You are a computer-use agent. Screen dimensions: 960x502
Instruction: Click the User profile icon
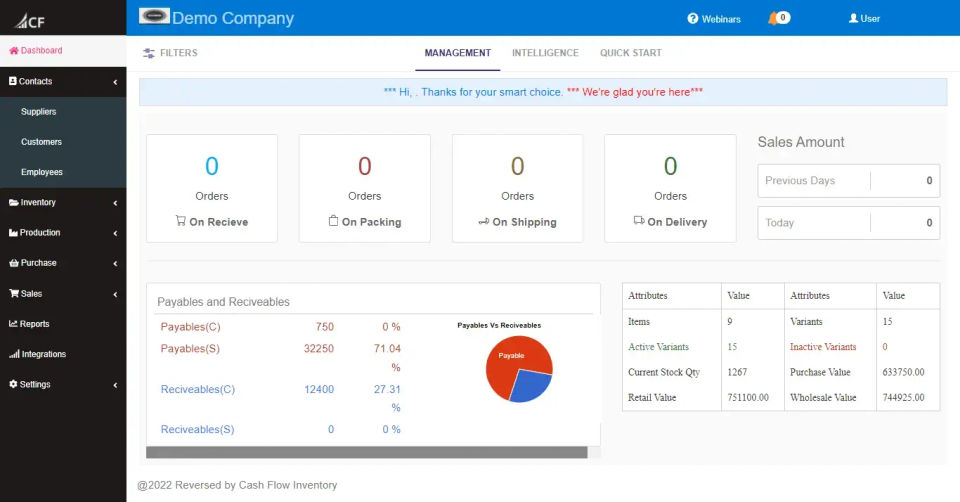point(853,18)
